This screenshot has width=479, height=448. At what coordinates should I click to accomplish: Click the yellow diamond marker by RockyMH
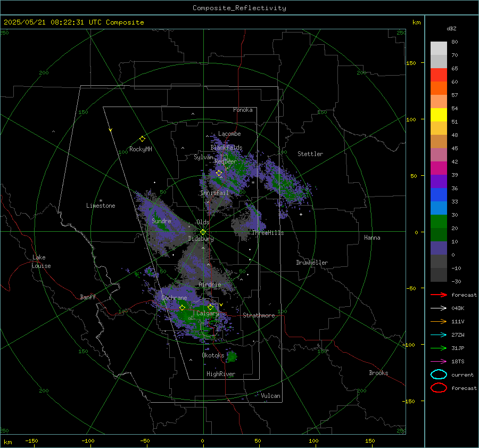click(x=142, y=139)
